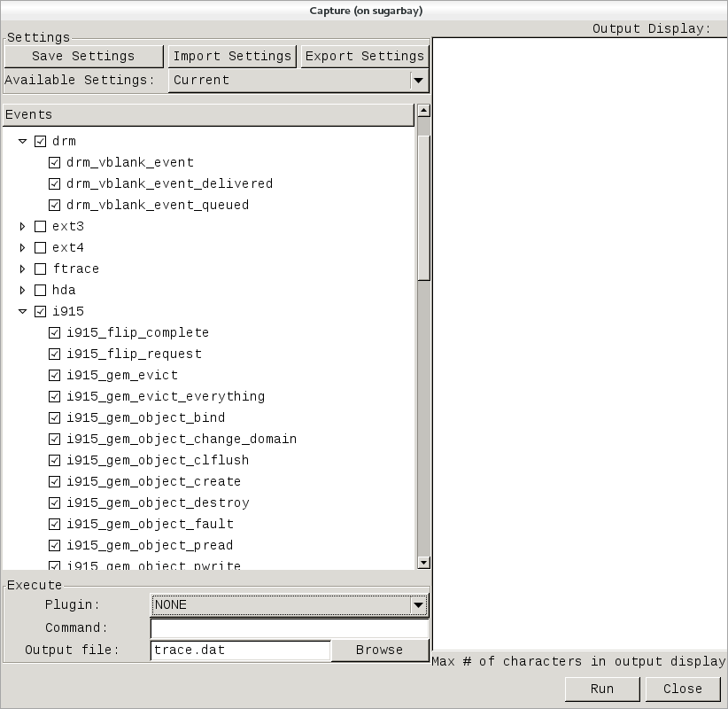Uncheck the drm_vblank_event checkbox
The image size is (728, 709).
tap(54, 162)
